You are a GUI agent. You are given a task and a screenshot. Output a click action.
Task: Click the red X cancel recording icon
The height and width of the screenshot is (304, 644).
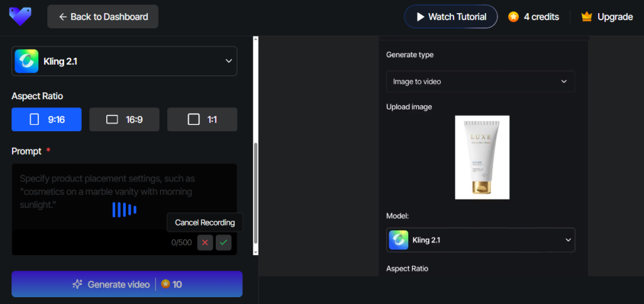(x=205, y=242)
